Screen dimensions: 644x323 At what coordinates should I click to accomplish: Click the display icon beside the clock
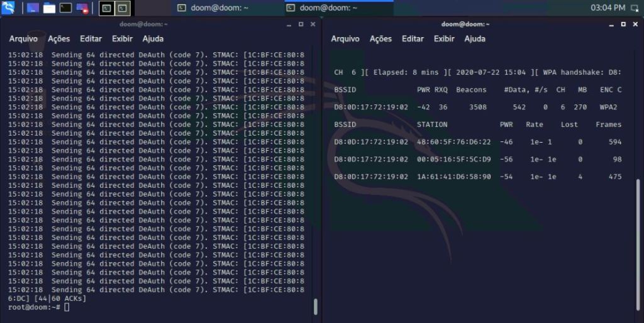pyautogui.click(x=635, y=8)
